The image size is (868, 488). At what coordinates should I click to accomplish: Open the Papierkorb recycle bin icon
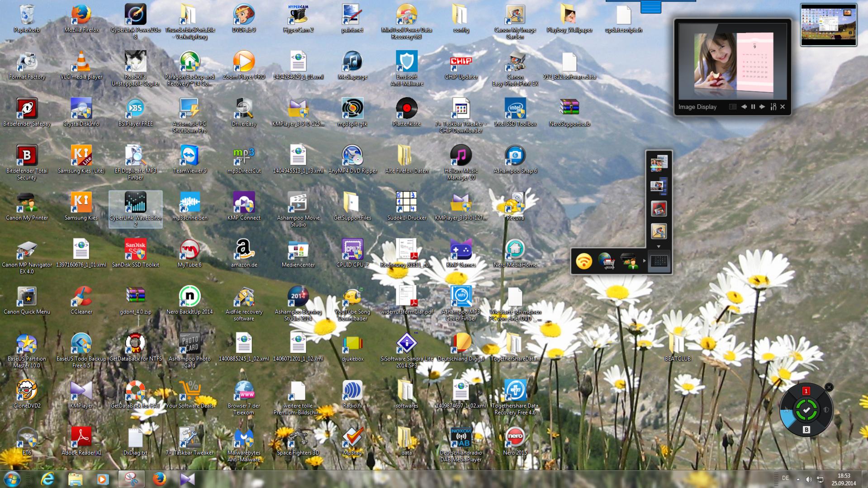[x=27, y=19]
